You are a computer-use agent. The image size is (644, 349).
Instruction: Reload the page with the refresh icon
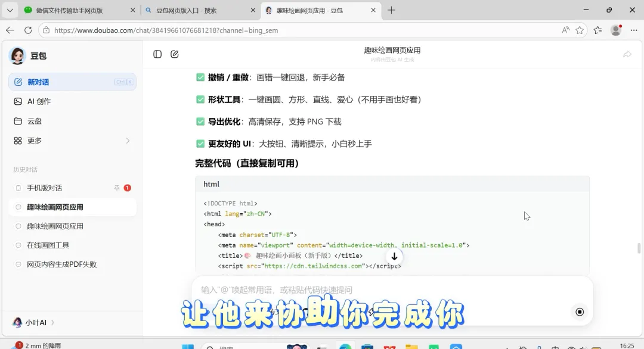pos(28,30)
